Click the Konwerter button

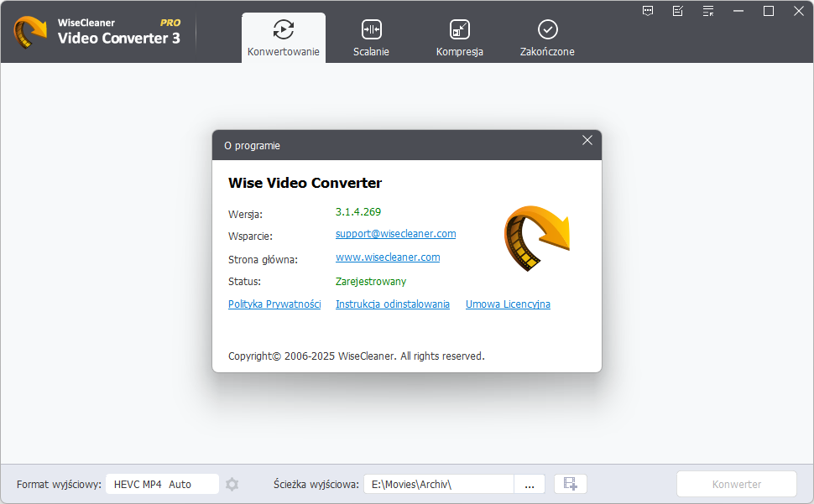[737, 485]
